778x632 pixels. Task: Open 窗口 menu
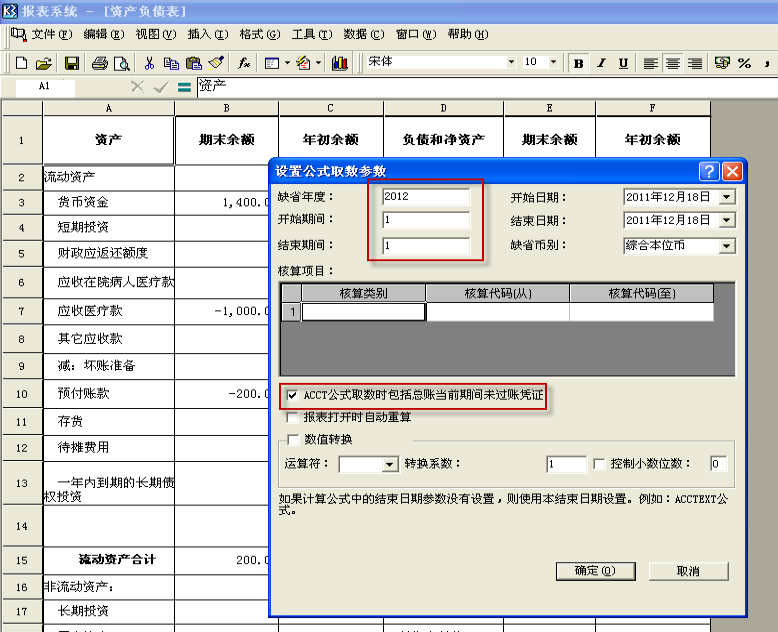416,34
